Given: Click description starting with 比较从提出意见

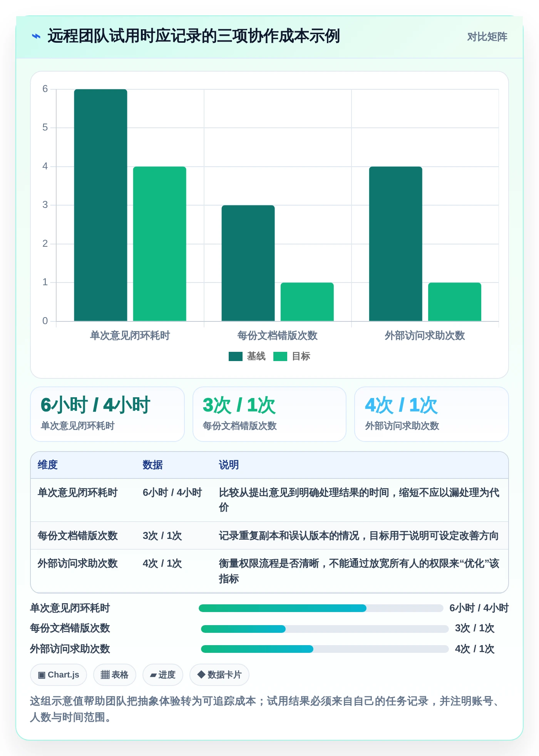Looking at the screenshot, I should tap(359, 500).
